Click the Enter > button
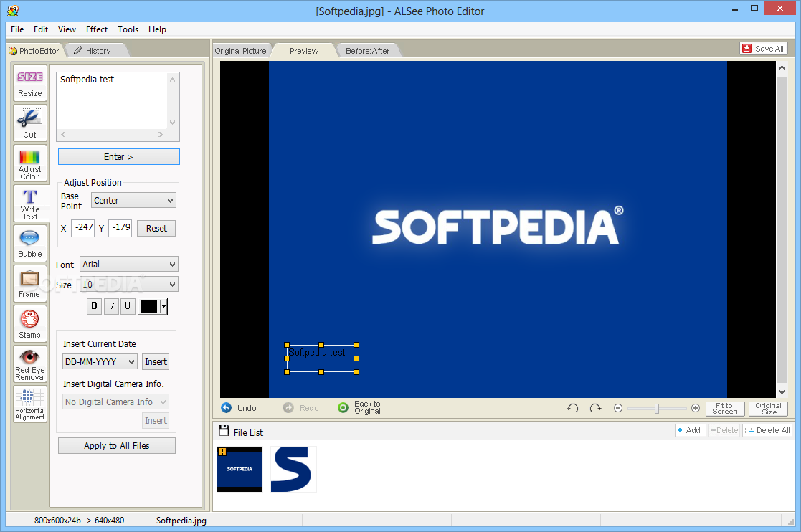This screenshot has height=532, width=801. [x=118, y=157]
